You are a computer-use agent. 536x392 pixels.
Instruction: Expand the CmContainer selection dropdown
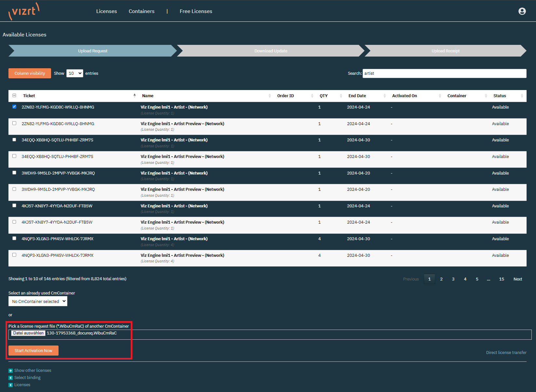coord(38,301)
